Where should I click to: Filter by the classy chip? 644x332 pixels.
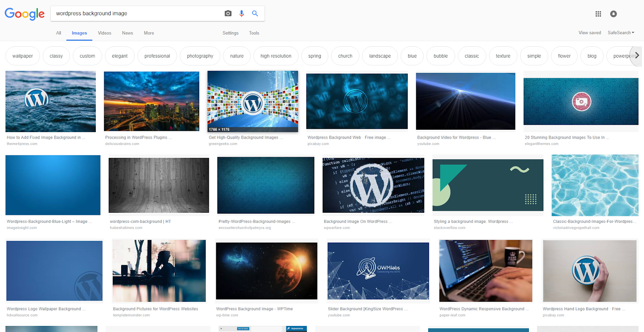tap(56, 56)
